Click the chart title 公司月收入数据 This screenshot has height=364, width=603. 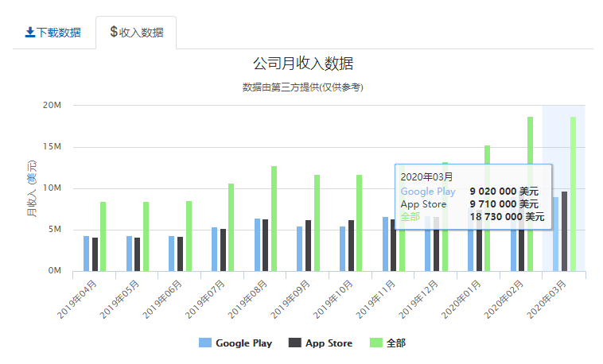(302, 64)
